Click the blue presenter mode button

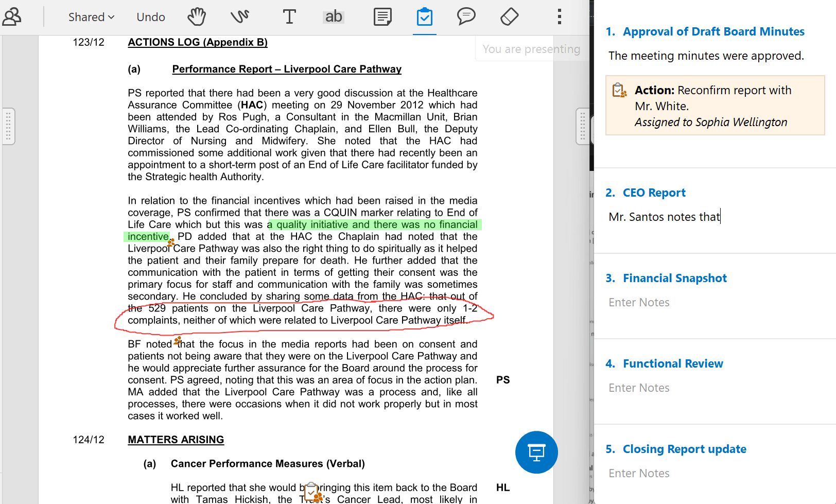click(536, 452)
